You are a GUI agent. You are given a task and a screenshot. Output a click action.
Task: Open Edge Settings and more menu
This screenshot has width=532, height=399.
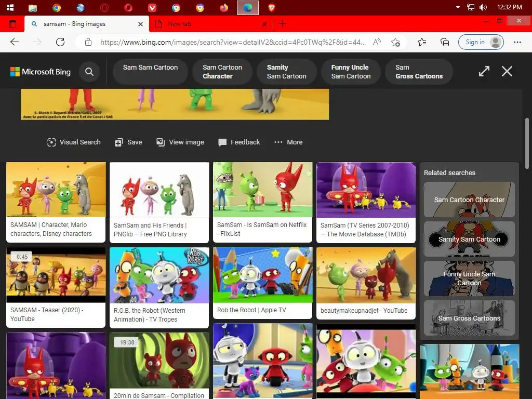pos(517,42)
